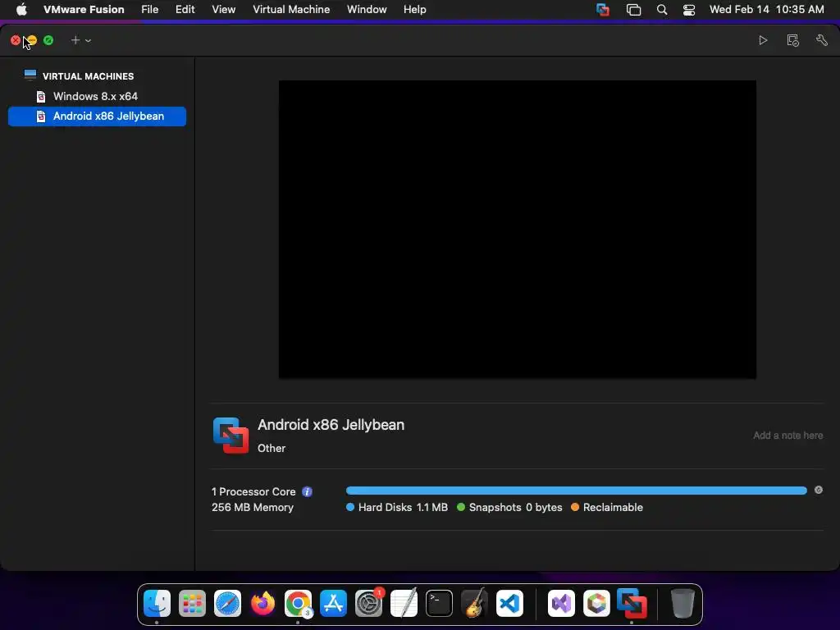Open TextEdit from the Dock
The image size is (840, 630).
404,604
